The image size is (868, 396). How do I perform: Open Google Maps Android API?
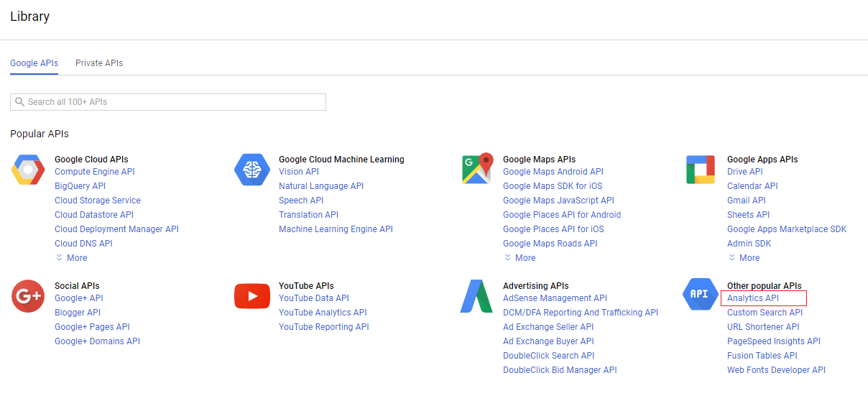point(553,172)
